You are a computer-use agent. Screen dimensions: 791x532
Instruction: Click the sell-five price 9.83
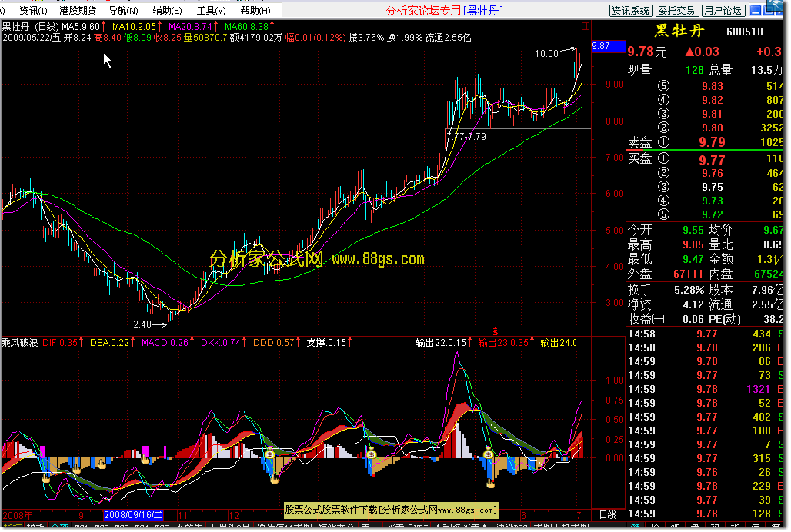713,86
